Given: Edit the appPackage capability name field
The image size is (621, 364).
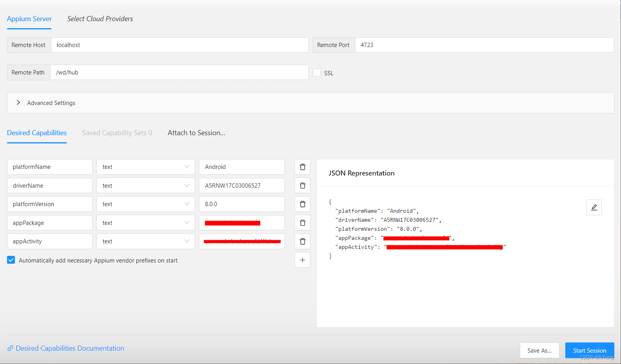Looking at the screenshot, I should (50, 223).
